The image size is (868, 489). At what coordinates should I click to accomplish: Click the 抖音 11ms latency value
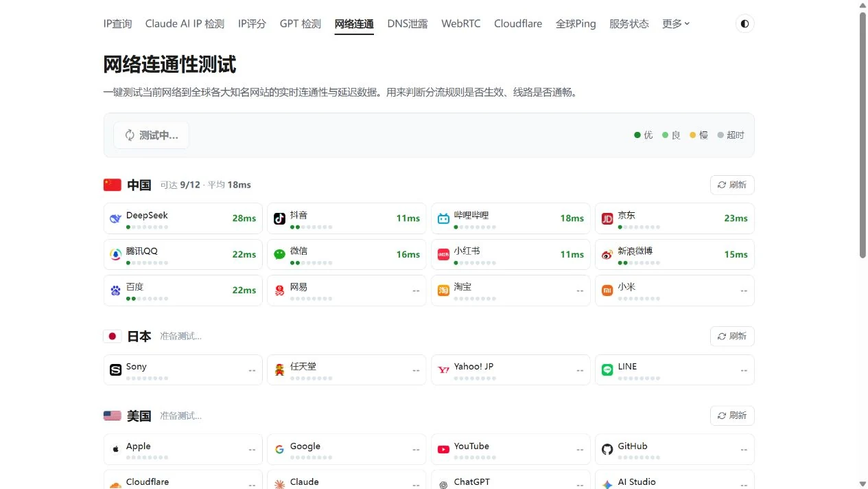coord(408,218)
